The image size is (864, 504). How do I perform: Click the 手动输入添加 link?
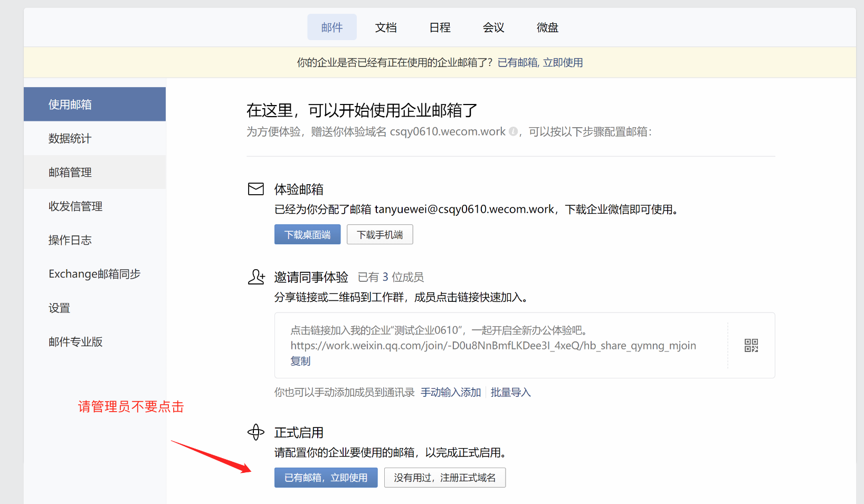(x=451, y=392)
